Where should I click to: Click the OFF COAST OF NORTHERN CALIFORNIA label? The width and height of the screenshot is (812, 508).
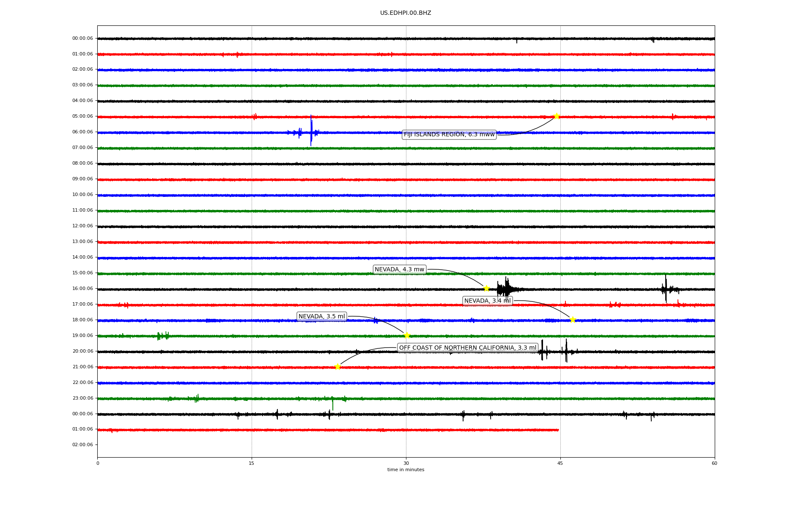[467, 348]
